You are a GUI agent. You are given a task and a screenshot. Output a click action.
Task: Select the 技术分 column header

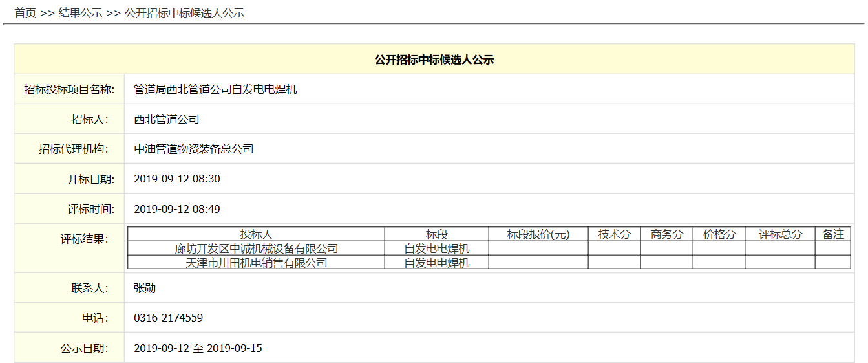click(615, 234)
